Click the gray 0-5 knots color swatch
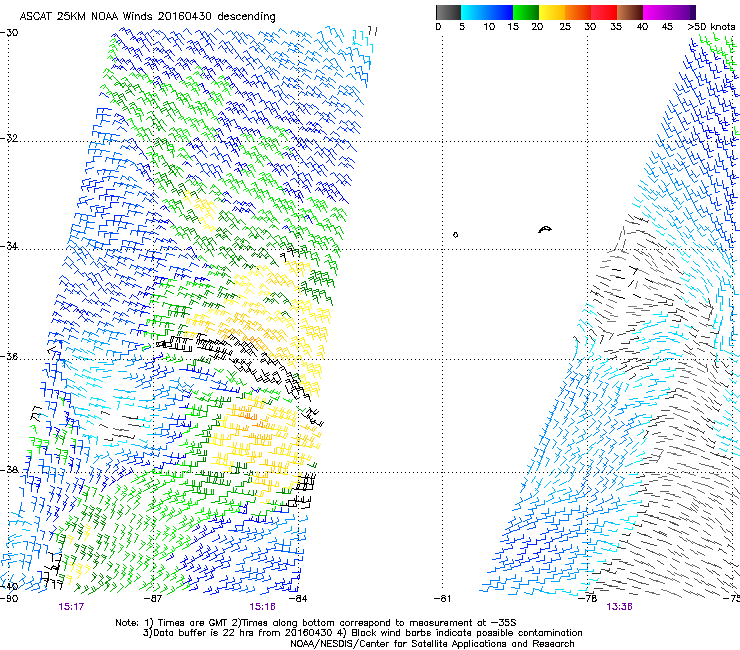The width and height of the screenshot is (740, 650). [x=448, y=12]
